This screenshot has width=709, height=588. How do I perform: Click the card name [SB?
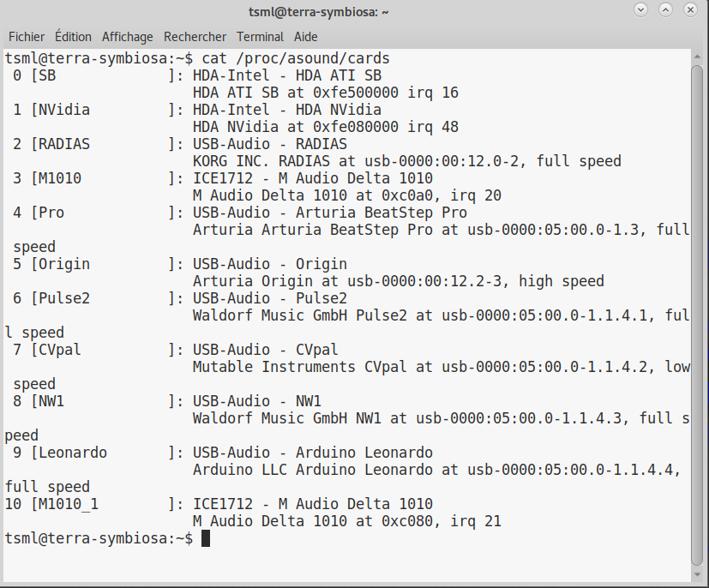(44, 75)
